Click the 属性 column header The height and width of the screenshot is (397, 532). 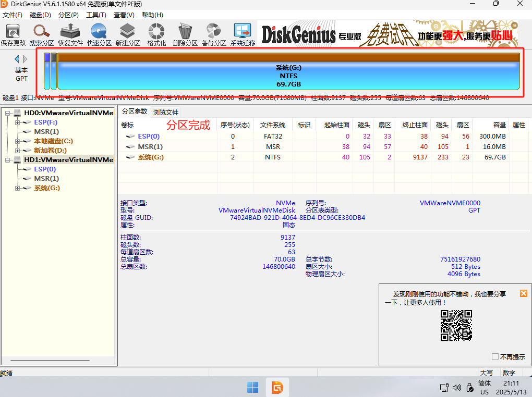[x=519, y=125]
